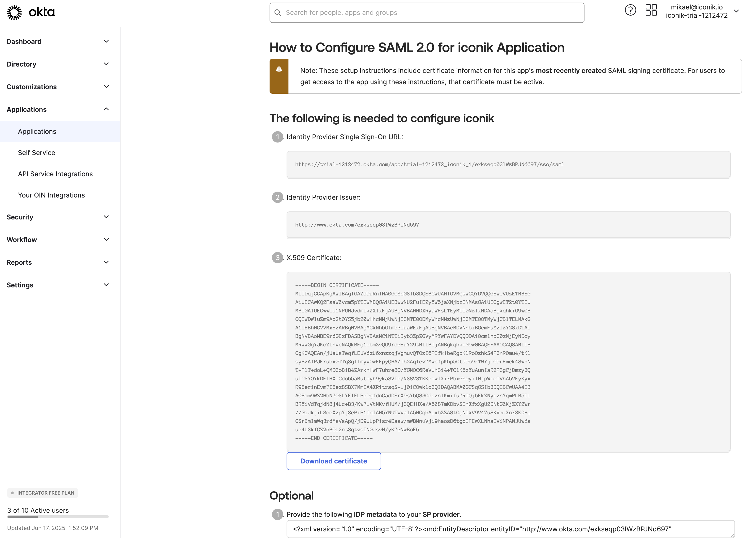Screen dimensions: 756x538
Task: Click the Okta sunburst logo
Action: (x=14, y=13)
